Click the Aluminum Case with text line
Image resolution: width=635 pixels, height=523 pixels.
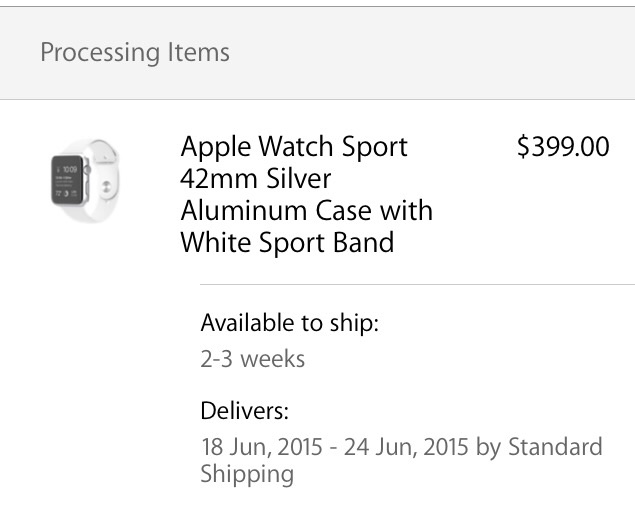306,211
